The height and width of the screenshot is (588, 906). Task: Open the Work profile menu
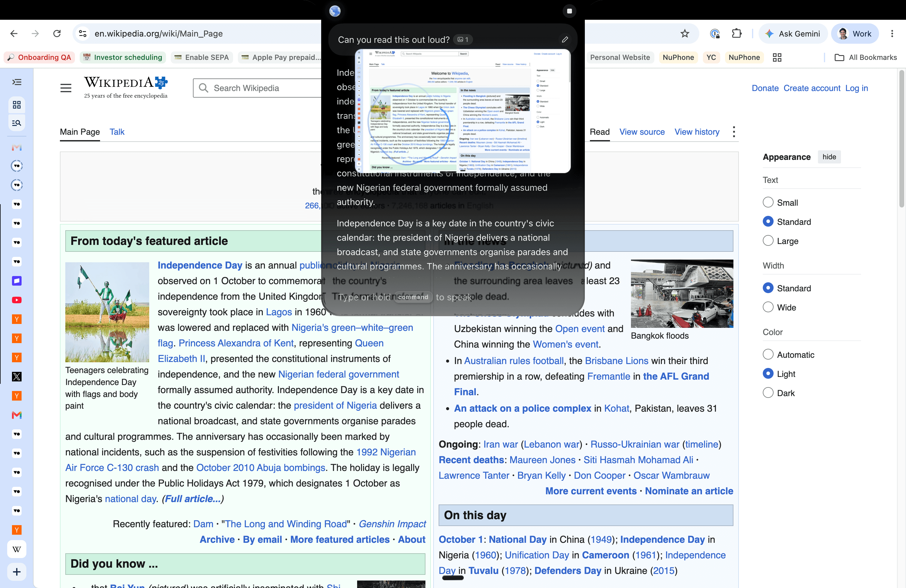coord(854,34)
